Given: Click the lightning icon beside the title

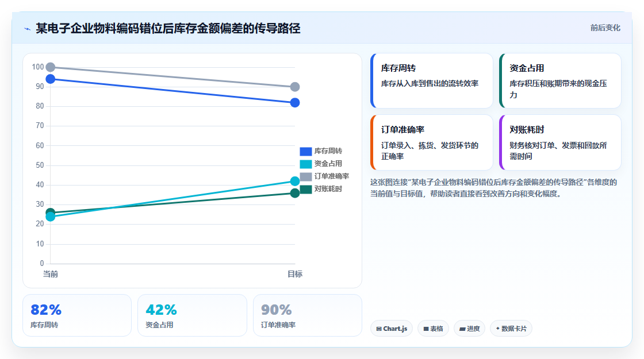Looking at the screenshot, I should [x=27, y=29].
